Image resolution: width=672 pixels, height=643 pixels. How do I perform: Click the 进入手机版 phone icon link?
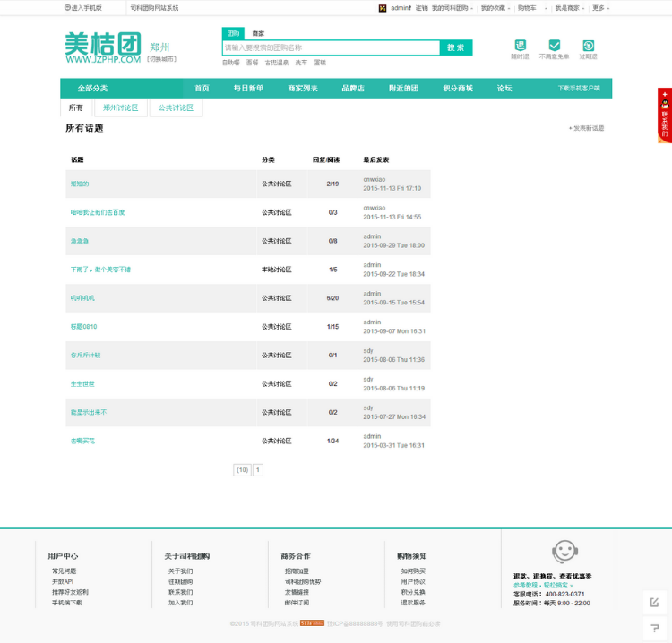coord(83,8)
